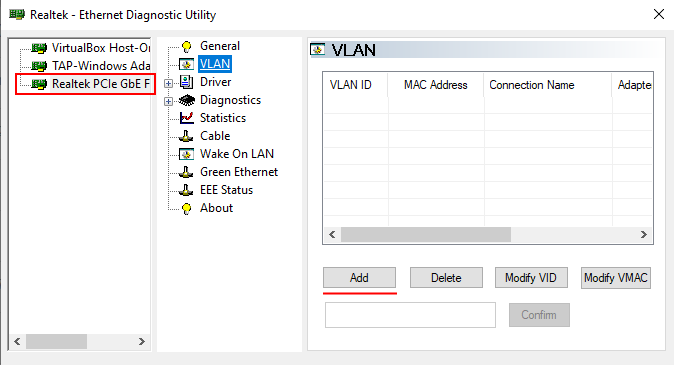Open the Green Ethernet page

(x=239, y=172)
